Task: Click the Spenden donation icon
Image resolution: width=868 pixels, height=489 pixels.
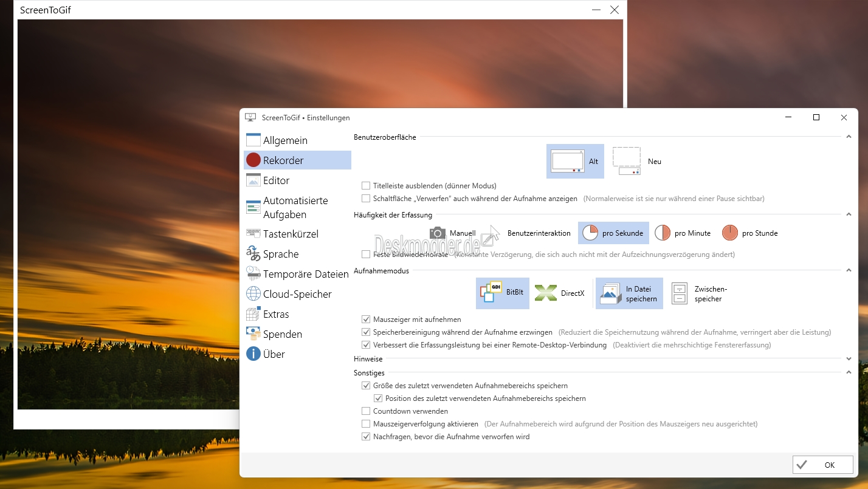Action: (253, 334)
